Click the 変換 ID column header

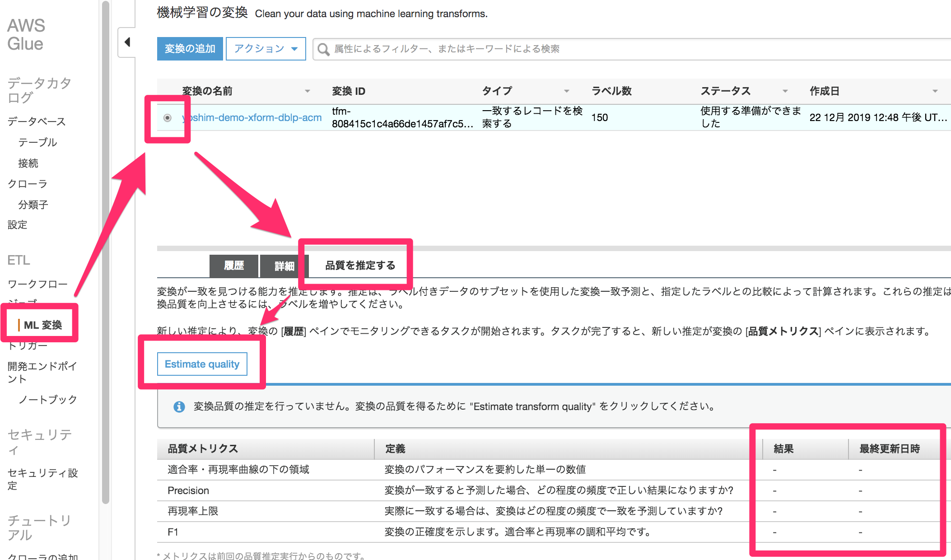click(349, 91)
